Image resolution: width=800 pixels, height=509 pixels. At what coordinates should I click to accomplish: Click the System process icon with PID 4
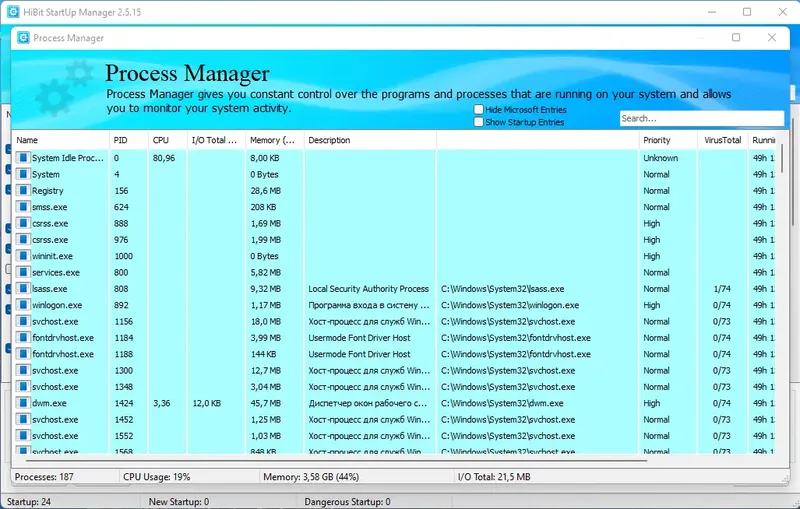point(22,174)
